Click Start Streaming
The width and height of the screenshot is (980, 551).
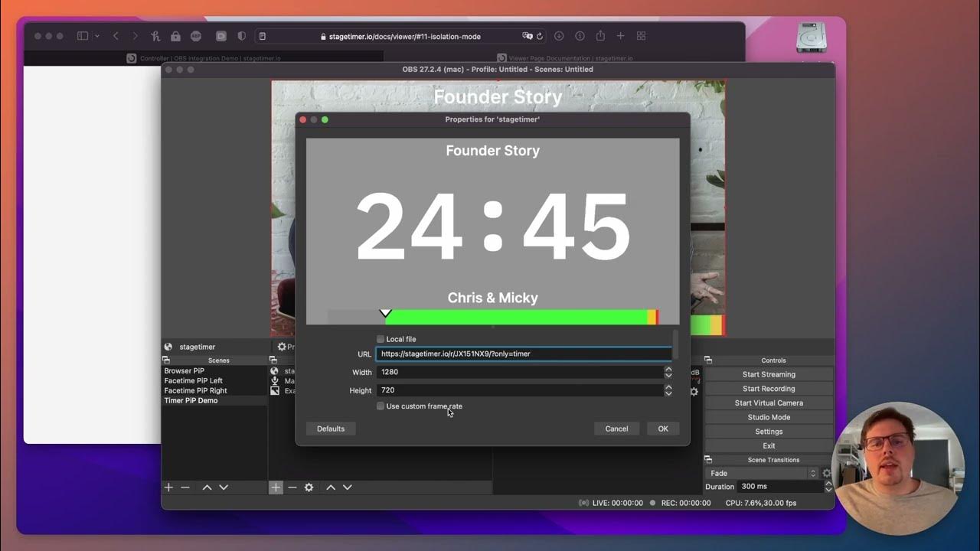[769, 374]
